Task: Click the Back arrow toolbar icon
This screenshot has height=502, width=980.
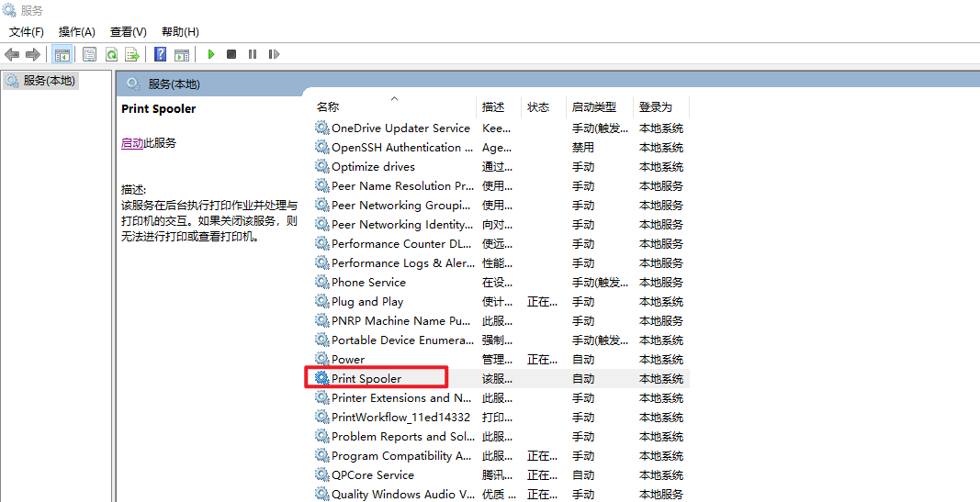Action: [12, 54]
